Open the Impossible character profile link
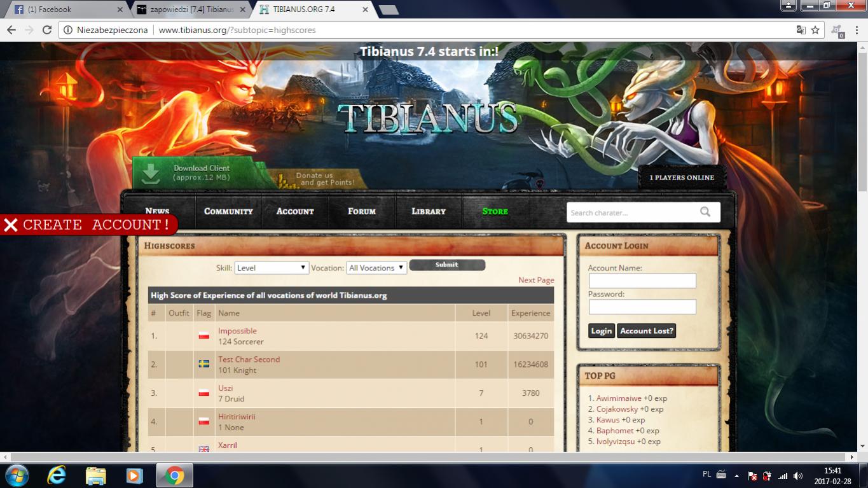This screenshot has height=488, width=868. point(237,331)
